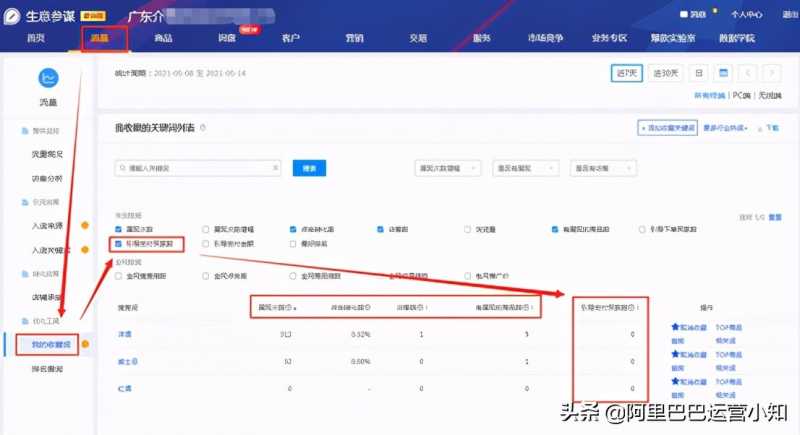800x435 pixels.
Task: Check the 引导支付金额 checkbox
Action: (x=206, y=244)
